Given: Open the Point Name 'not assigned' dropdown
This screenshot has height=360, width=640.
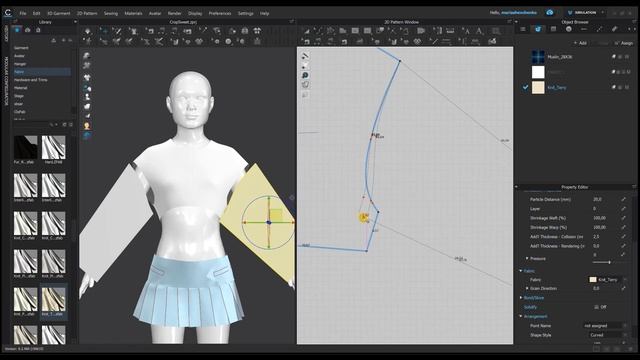Looking at the screenshot, I should 605,326.
